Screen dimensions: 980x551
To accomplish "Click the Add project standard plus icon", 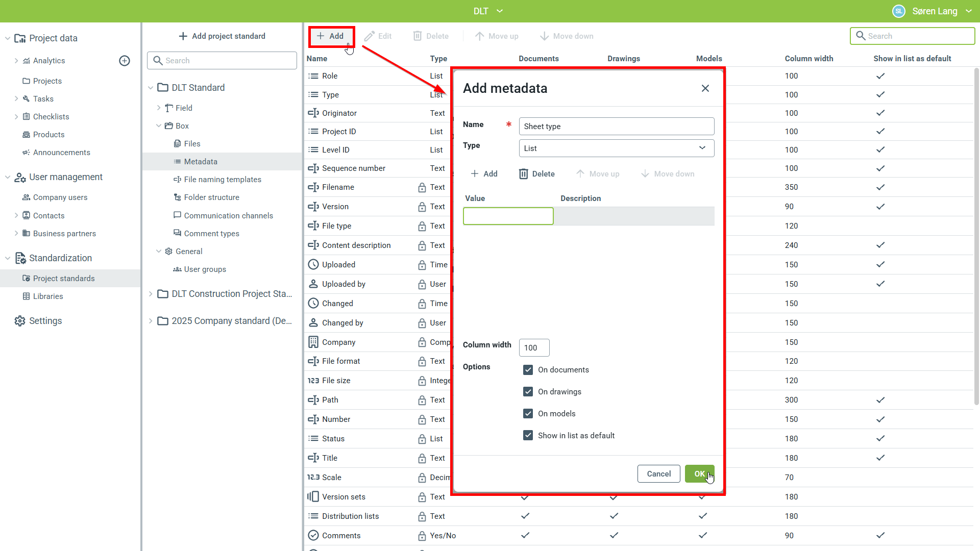I will (183, 36).
